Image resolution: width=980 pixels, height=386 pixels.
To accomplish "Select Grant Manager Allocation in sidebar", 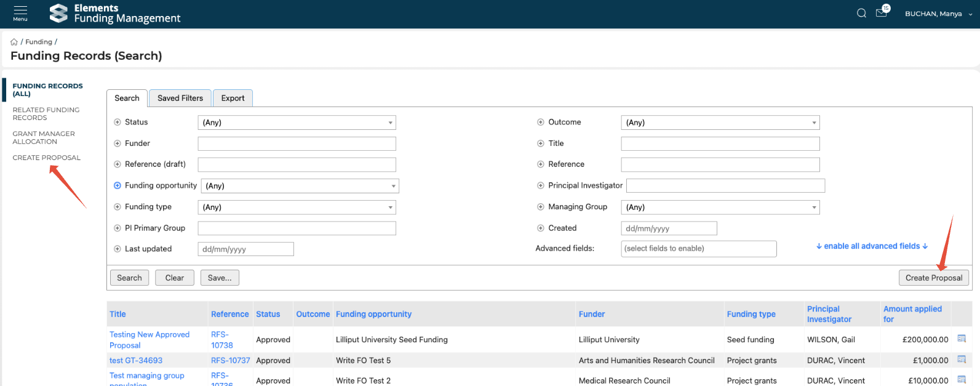I will click(44, 137).
